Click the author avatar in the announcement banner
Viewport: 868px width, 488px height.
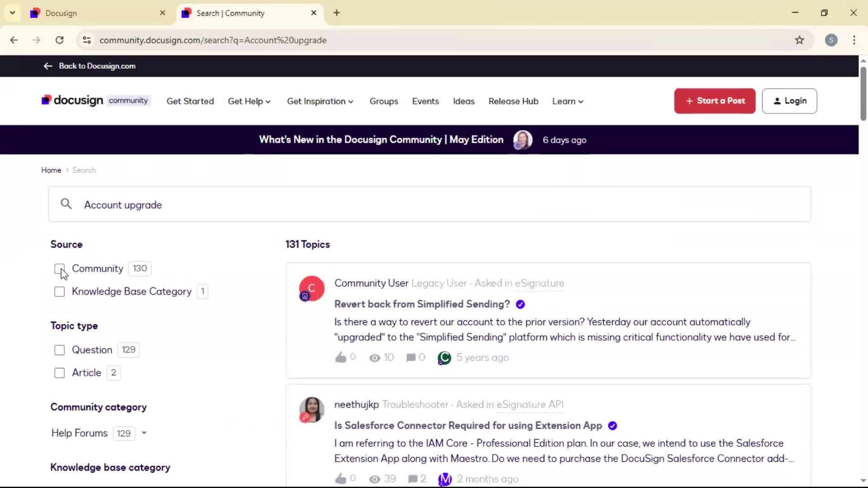coord(523,140)
